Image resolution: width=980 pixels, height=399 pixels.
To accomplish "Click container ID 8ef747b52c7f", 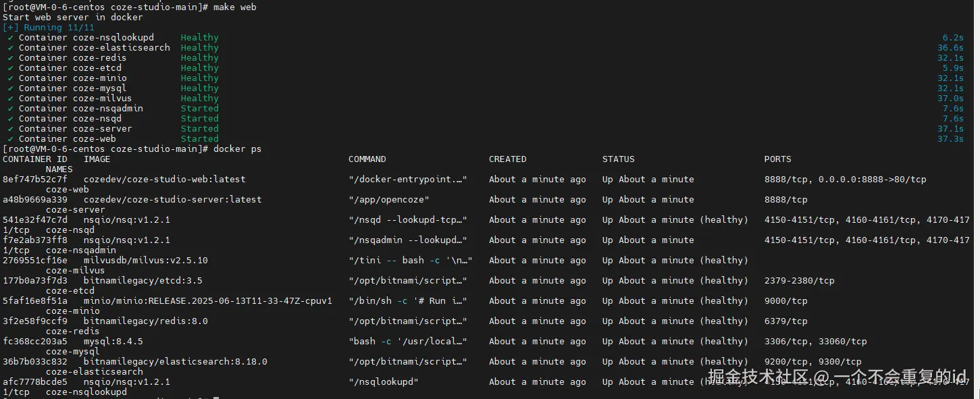I will coord(35,180).
